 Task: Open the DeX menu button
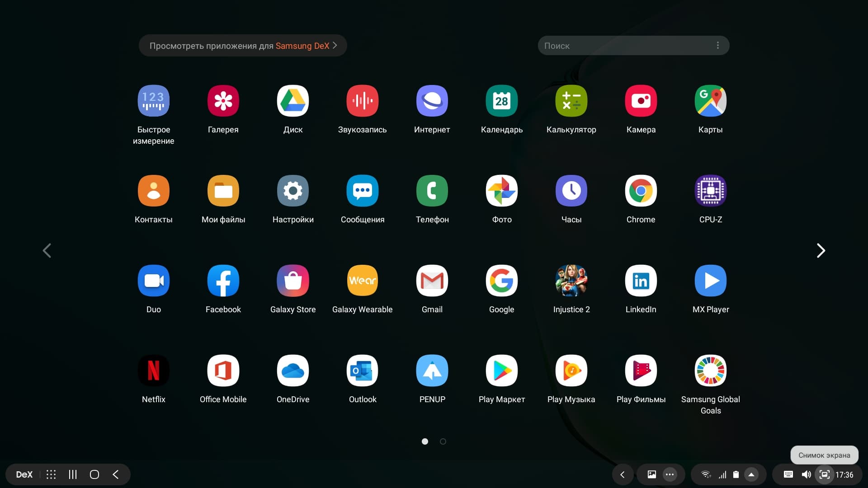pyautogui.click(x=24, y=474)
